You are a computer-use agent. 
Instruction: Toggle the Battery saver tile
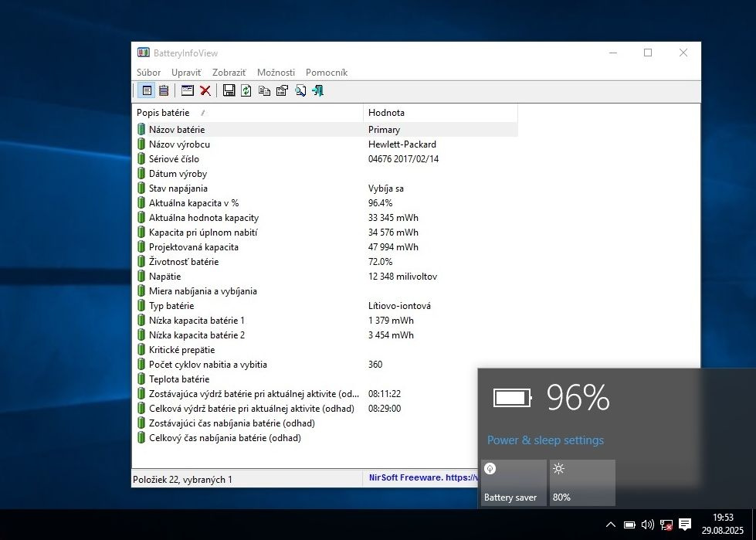[x=513, y=483]
